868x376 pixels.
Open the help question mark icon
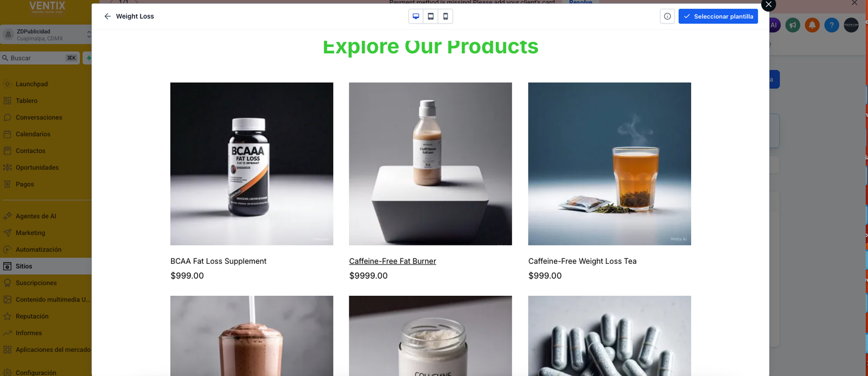832,25
